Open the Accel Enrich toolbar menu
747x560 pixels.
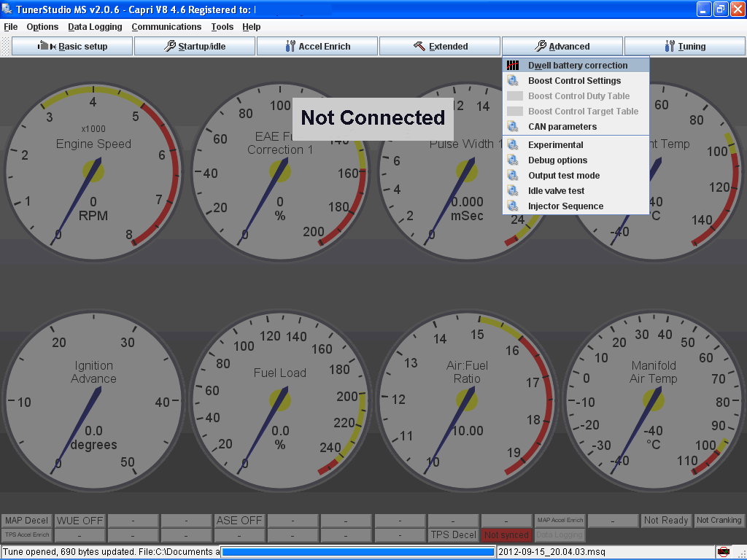point(317,46)
